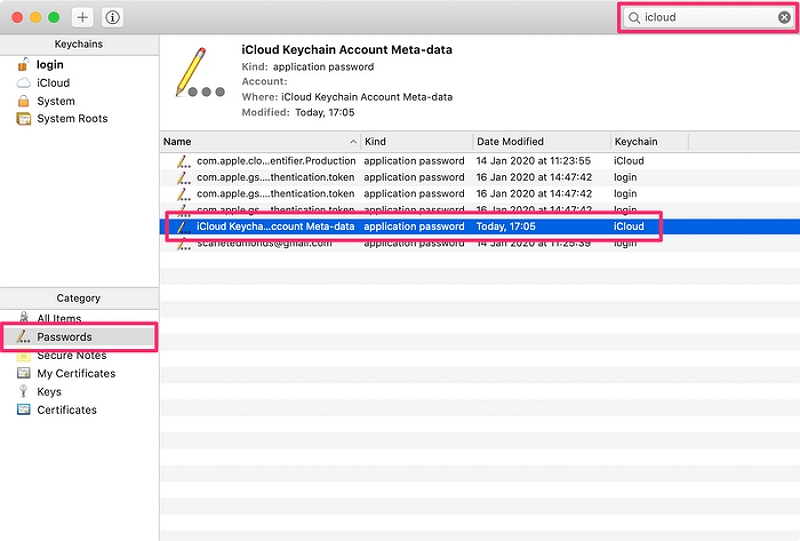Select the Passwords category
800x541 pixels.
[x=79, y=337]
